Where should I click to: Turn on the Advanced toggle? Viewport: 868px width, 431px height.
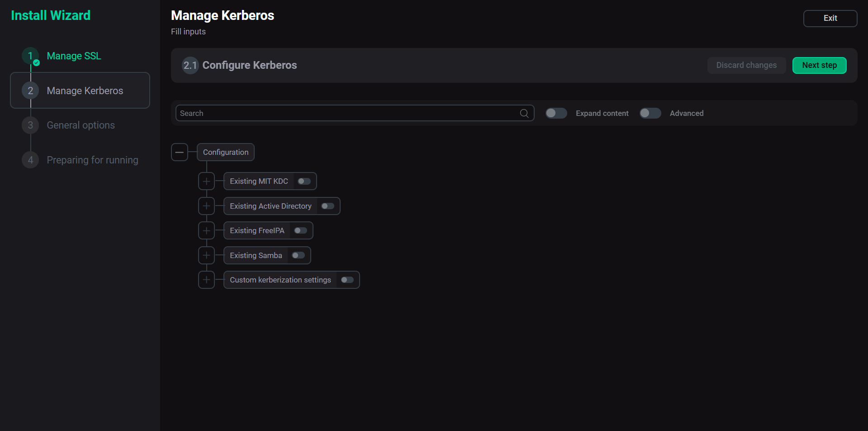(x=650, y=113)
